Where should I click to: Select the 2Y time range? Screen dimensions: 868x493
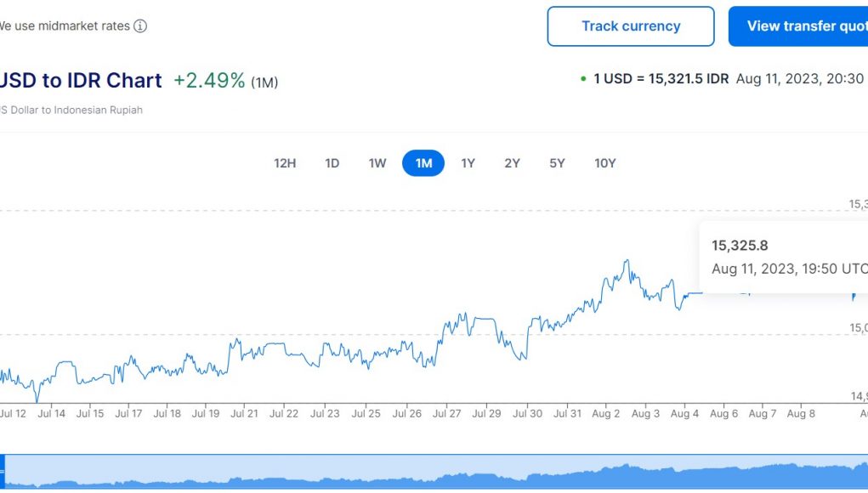pyautogui.click(x=512, y=163)
